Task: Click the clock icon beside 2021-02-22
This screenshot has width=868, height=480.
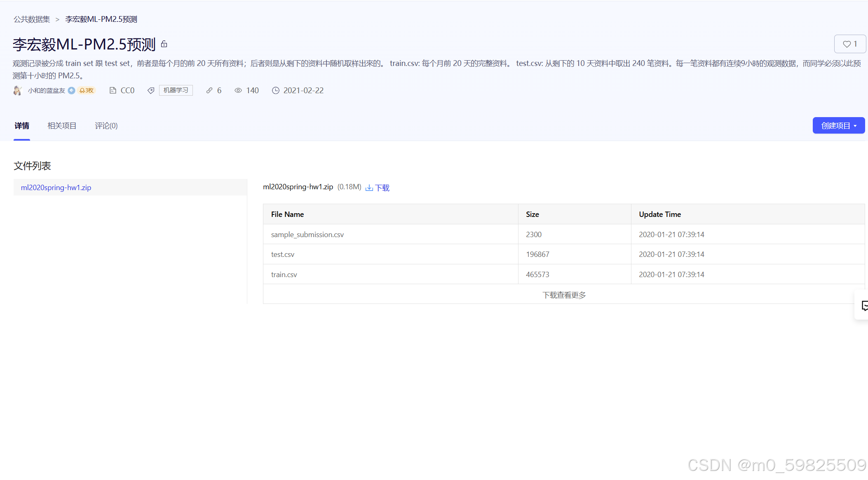Action: click(x=275, y=90)
